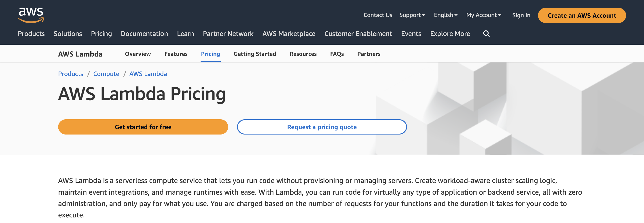Click the paragraph starting 'AWS Lambda is a serverless'
This screenshot has height=223, width=644.
320,198
